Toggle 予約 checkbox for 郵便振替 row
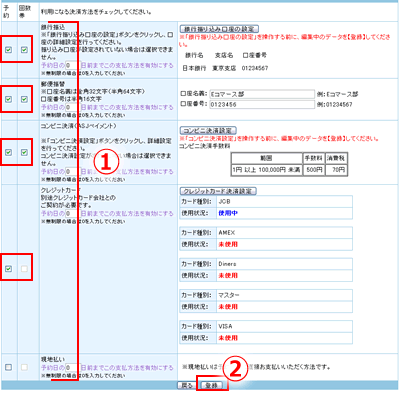Image resolution: width=400 pixels, height=400 pixels. coord(9,99)
